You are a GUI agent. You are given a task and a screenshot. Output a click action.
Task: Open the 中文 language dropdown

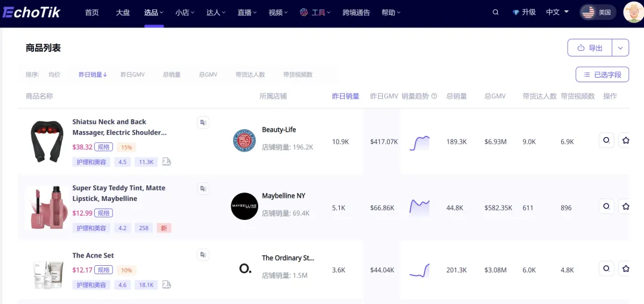tap(558, 12)
